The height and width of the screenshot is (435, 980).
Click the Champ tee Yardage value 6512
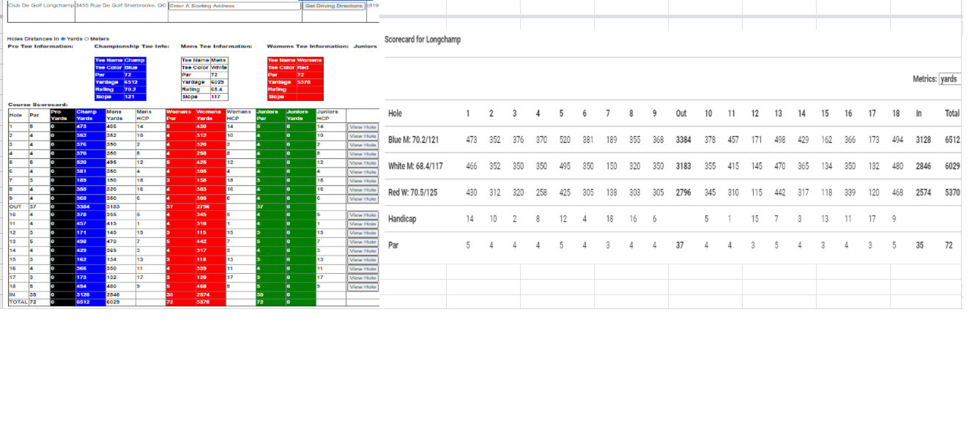click(135, 82)
